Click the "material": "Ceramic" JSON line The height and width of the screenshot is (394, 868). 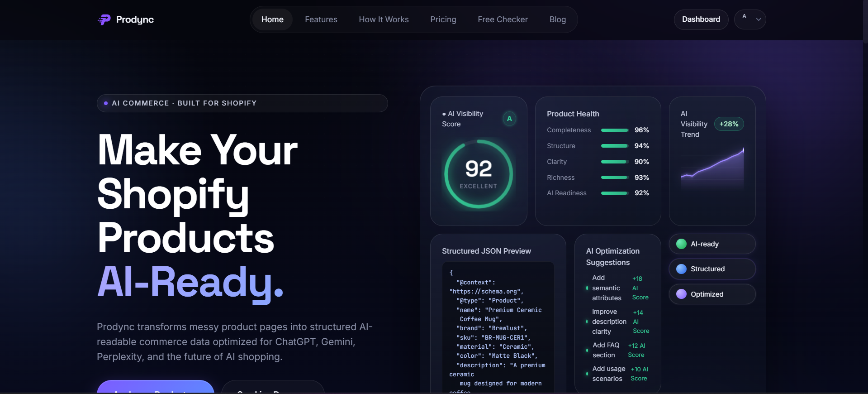tap(495, 347)
